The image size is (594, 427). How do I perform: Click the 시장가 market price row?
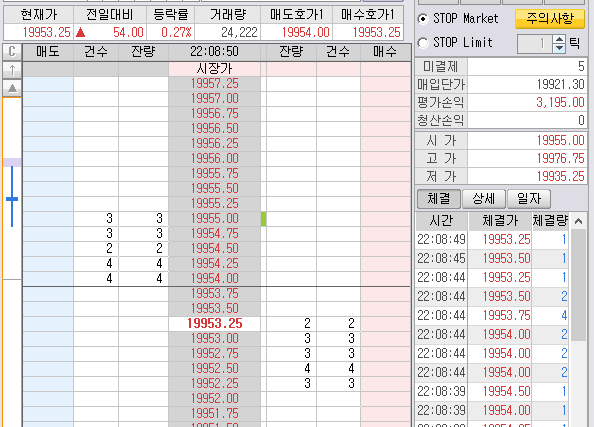(x=214, y=69)
